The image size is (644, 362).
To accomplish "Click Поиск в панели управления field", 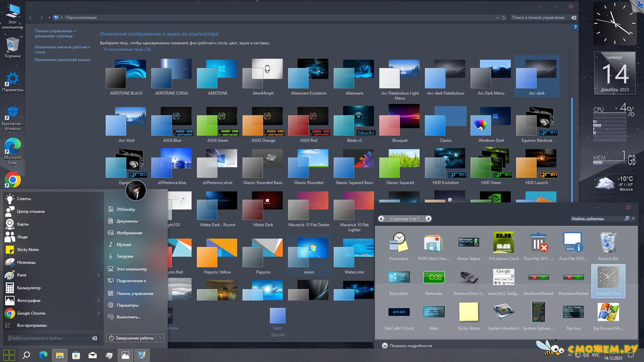I will 538,18.
